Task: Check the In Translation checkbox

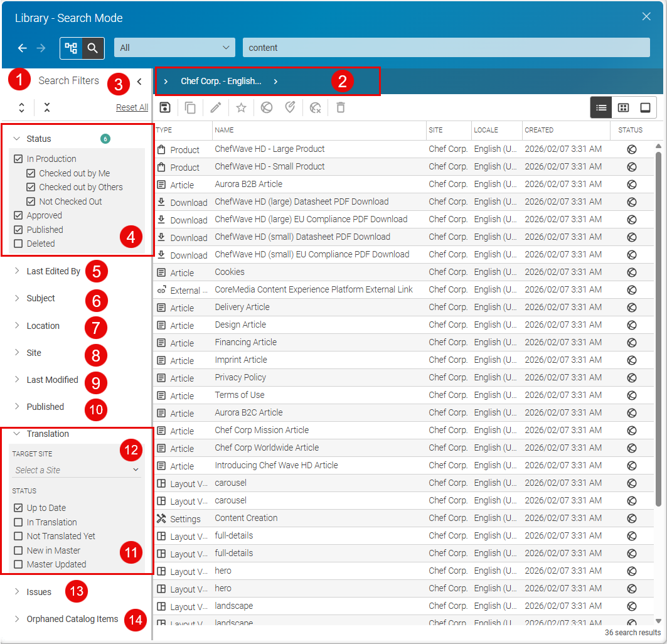Action: [18, 522]
